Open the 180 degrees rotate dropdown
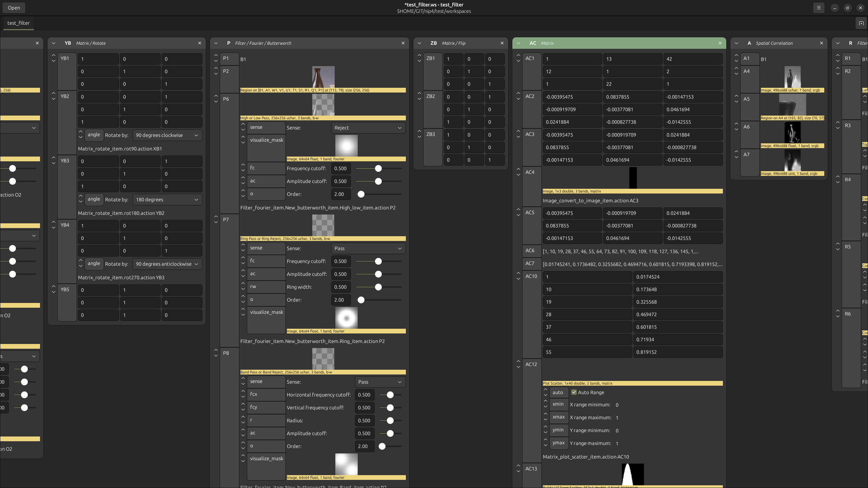This screenshot has width=868, height=488. coord(167,200)
